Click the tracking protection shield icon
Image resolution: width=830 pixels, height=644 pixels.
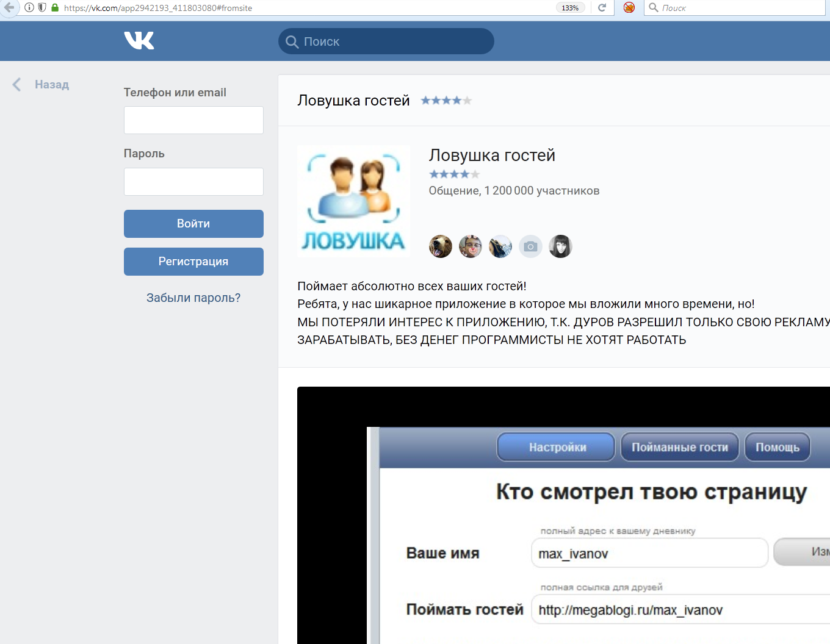click(x=42, y=8)
